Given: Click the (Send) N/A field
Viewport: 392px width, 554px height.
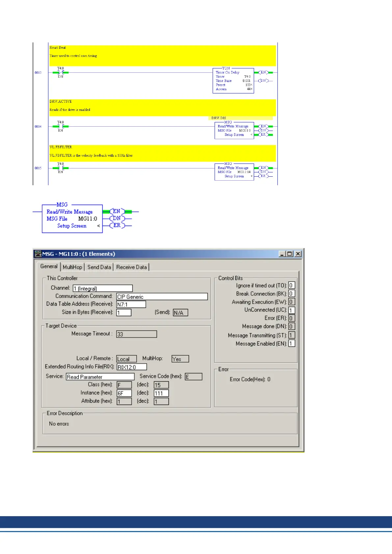Looking at the screenshot, I should [180, 313].
